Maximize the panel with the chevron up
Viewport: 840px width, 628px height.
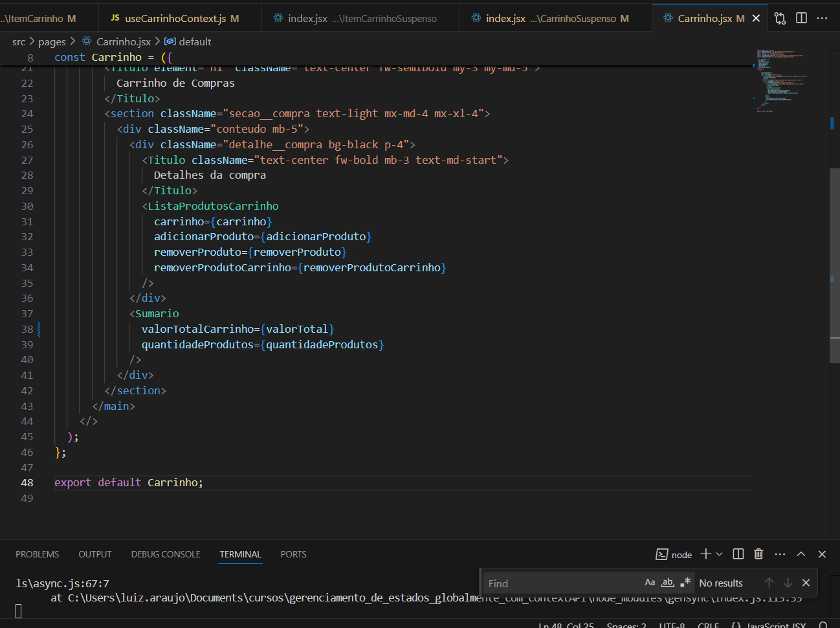coord(801,554)
